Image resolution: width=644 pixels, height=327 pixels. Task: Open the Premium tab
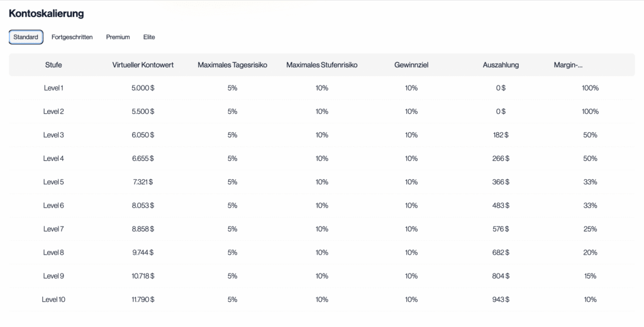[x=118, y=37]
